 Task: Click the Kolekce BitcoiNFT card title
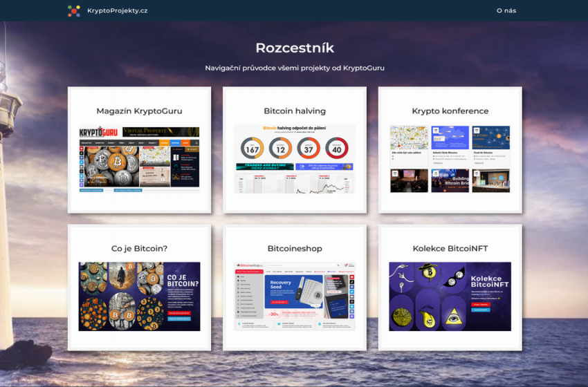[x=450, y=248]
